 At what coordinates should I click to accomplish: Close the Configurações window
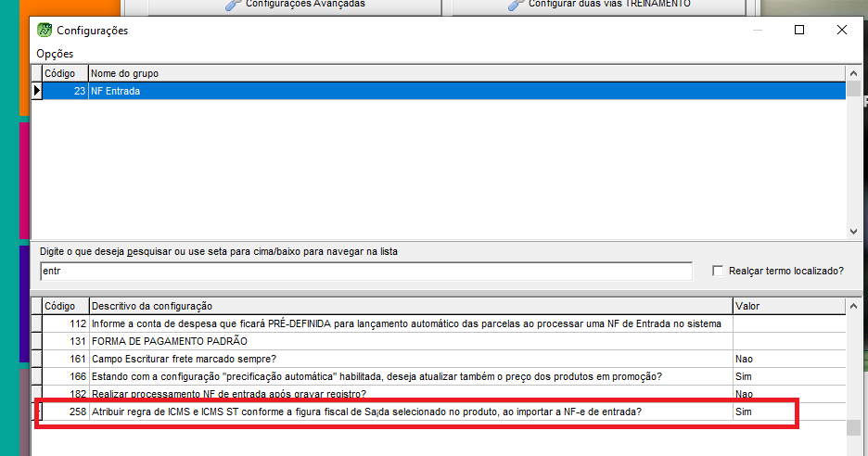(x=842, y=31)
